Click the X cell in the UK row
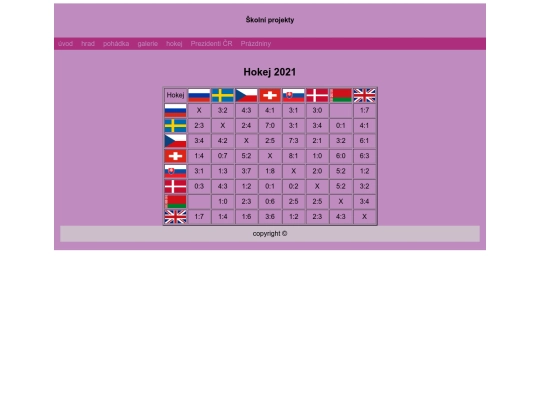Image resolution: width=540 pixels, height=405 pixels. pyautogui.click(x=364, y=217)
